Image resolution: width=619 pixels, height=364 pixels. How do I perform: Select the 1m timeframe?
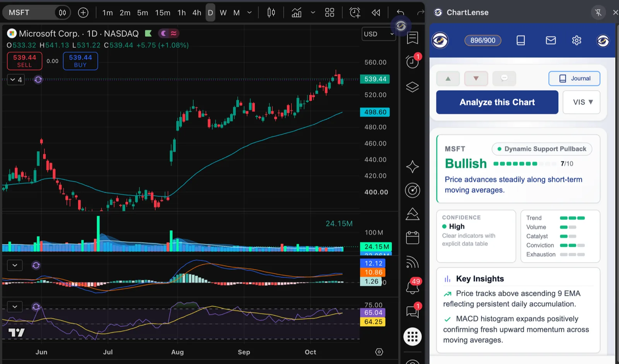tap(108, 13)
